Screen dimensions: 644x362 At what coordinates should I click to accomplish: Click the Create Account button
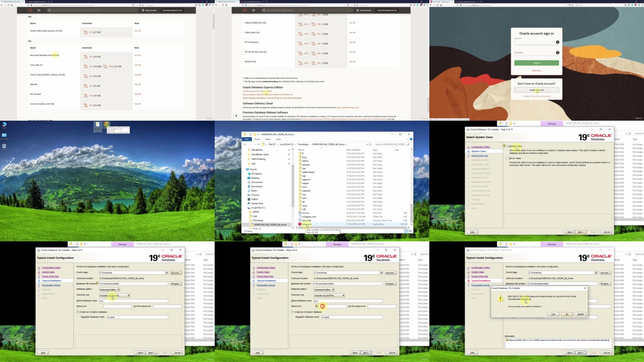(x=536, y=90)
